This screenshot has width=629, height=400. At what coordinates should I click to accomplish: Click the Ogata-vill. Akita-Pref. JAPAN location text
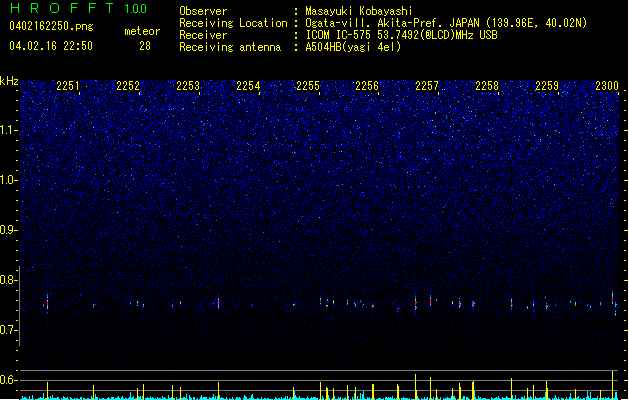point(446,23)
